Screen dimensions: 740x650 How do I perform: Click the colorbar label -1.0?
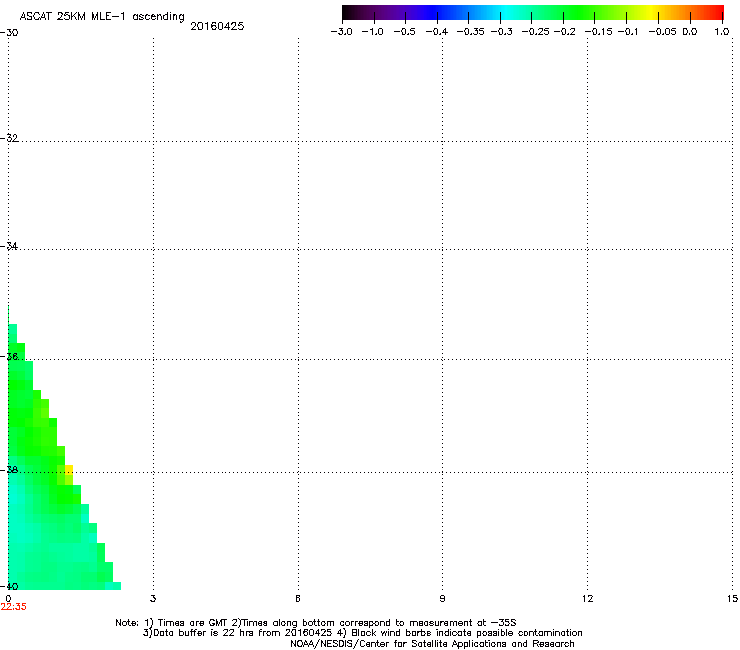(372, 32)
